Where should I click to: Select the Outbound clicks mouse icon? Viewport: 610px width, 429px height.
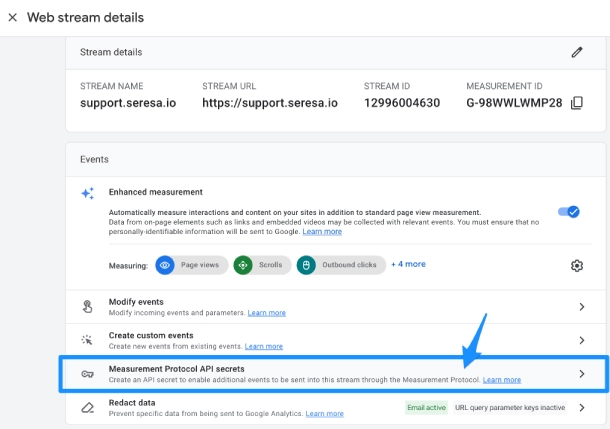(306, 265)
